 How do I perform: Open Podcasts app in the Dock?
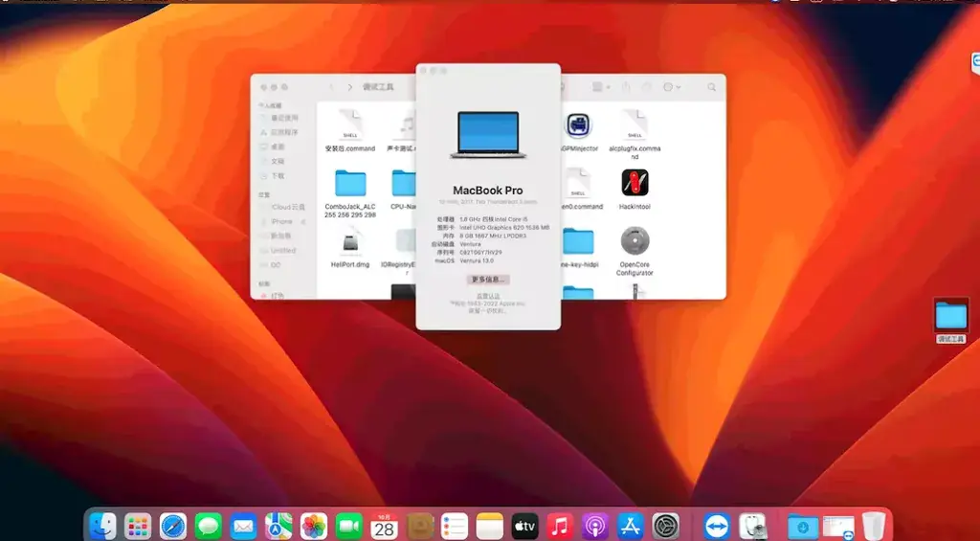(595, 527)
